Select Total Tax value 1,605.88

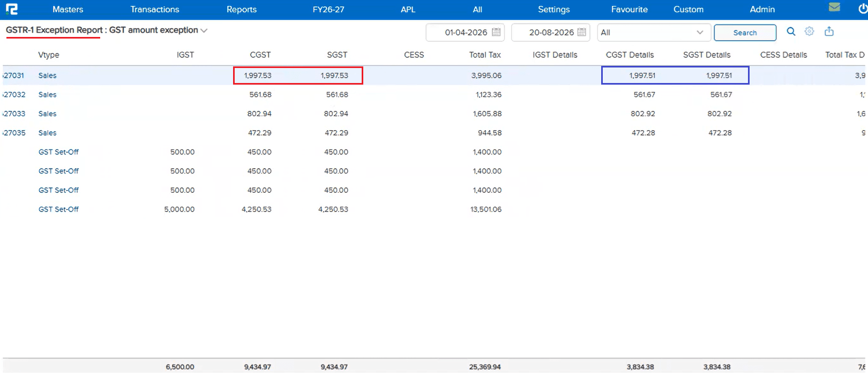(x=487, y=114)
